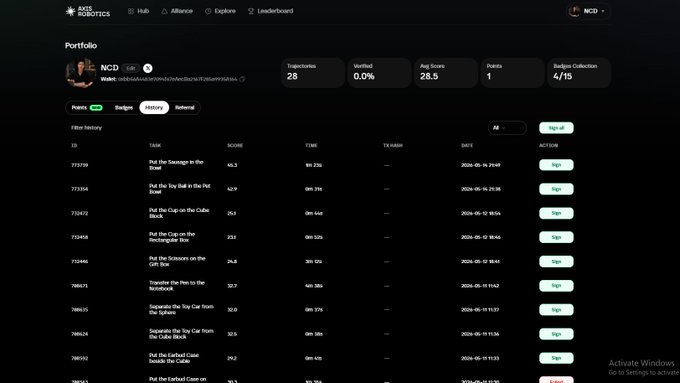Go to the Alliance page
This screenshot has height=383, width=680.
click(177, 11)
